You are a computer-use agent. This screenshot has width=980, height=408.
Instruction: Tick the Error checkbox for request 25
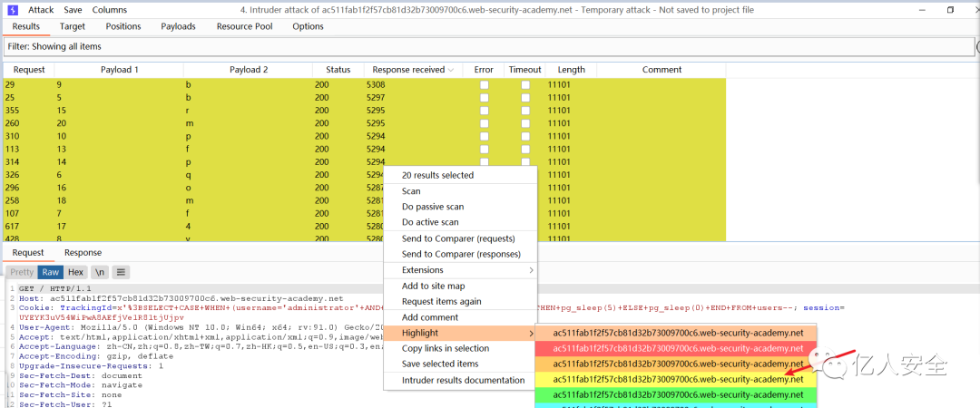(x=484, y=98)
